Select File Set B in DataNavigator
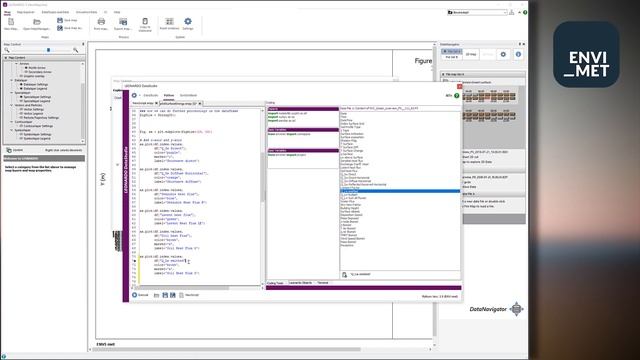 tap(451, 57)
